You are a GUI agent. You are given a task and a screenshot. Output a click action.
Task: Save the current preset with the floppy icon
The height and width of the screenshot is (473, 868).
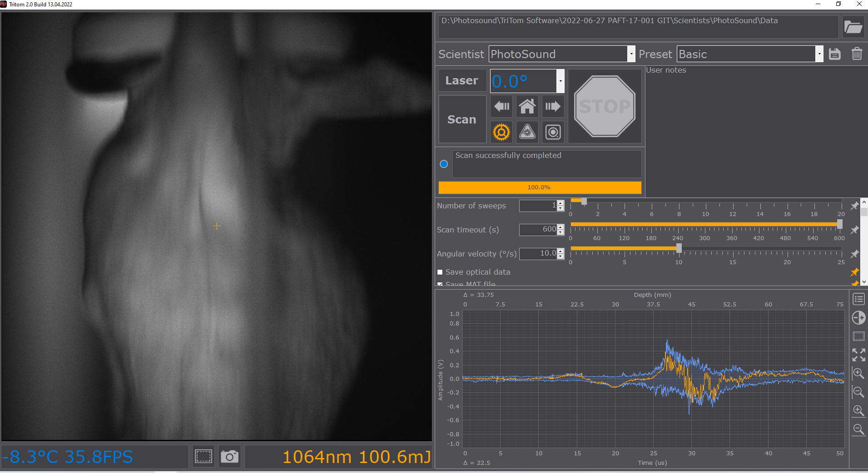(x=835, y=54)
